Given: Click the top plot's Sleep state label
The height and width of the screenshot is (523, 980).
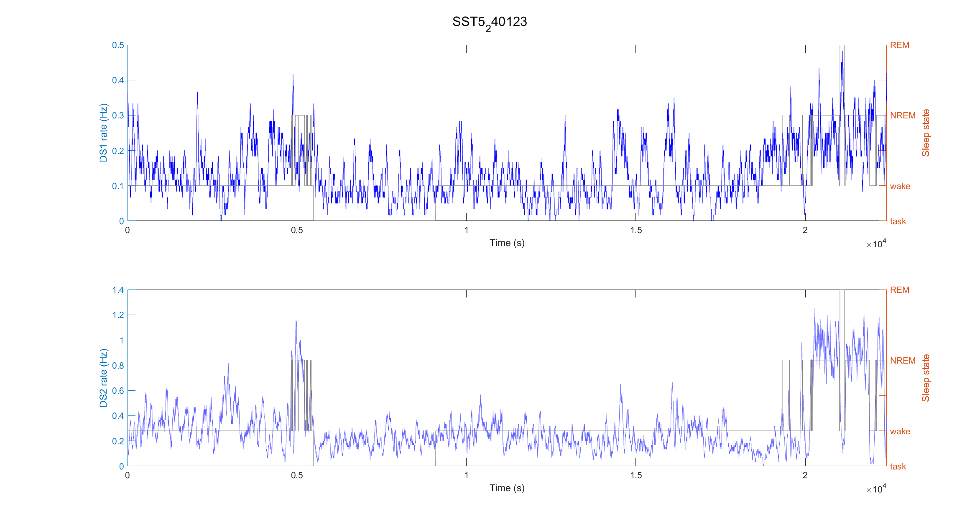Looking at the screenshot, I should coord(926,133).
